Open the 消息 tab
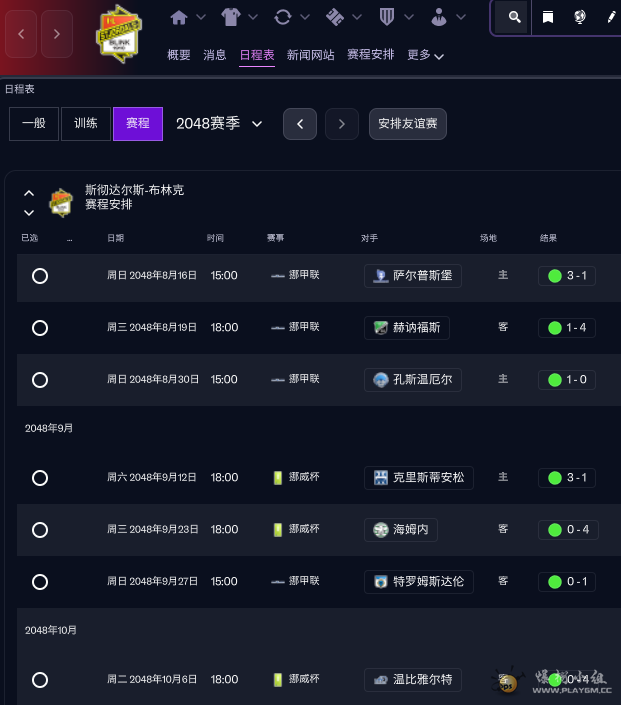This screenshot has height=705, width=621. tap(214, 55)
